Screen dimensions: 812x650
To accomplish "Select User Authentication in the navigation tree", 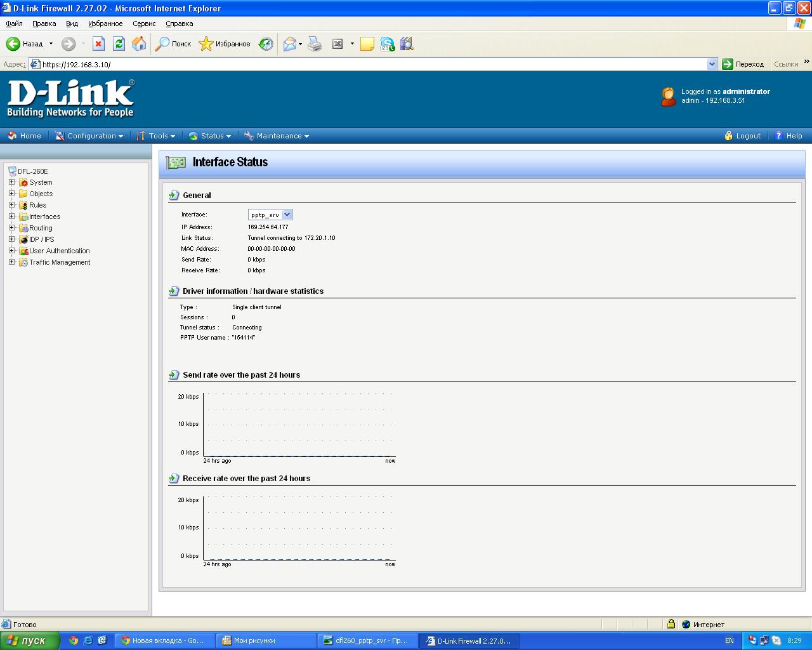I will coord(60,251).
